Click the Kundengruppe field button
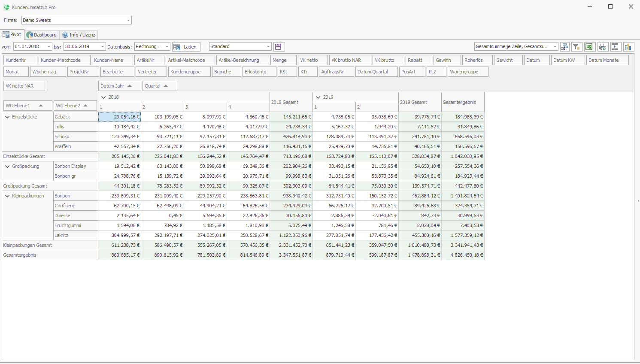 tap(189, 72)
